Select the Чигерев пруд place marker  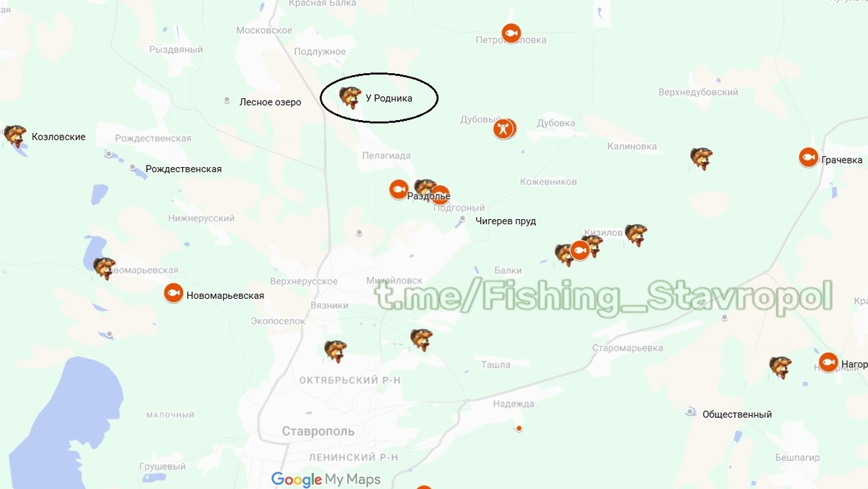pos(463,218)
